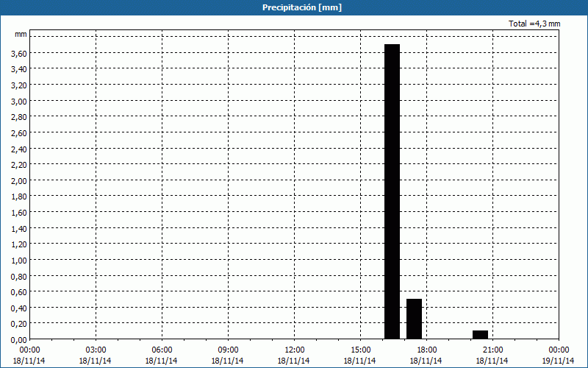588x368 pixels.
Task: Pick the '18/11/14' date under 06:00
Action: (161, 361)
